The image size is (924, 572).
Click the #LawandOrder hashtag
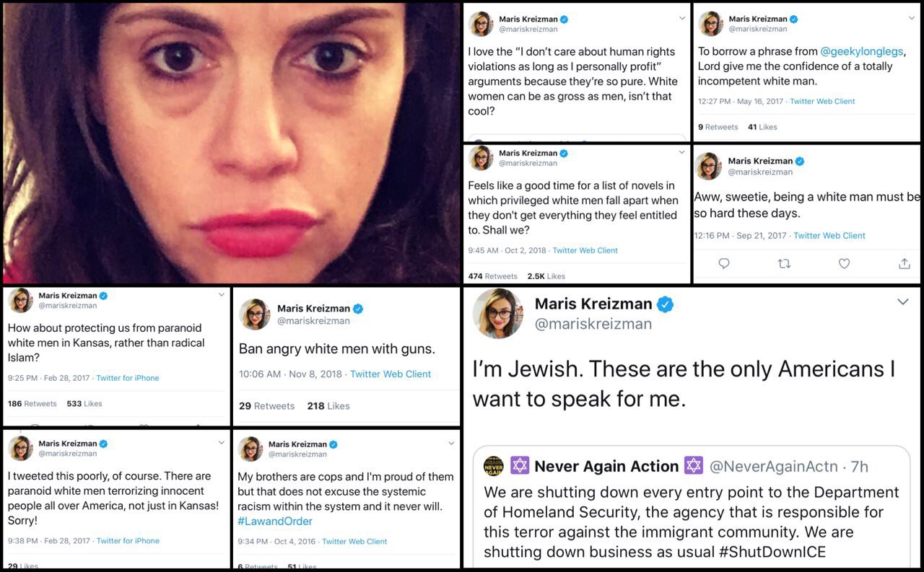point(275,521)
